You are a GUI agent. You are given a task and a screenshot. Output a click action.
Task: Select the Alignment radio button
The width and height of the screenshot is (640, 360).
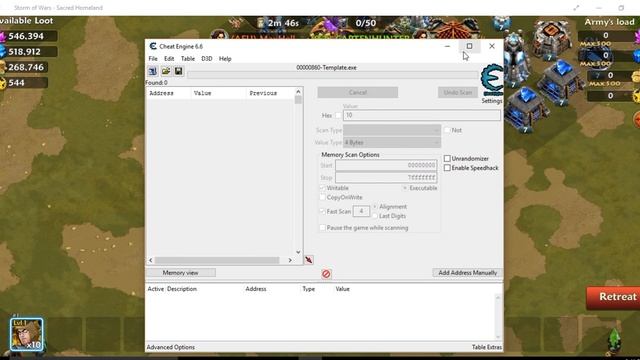point(375,207)
